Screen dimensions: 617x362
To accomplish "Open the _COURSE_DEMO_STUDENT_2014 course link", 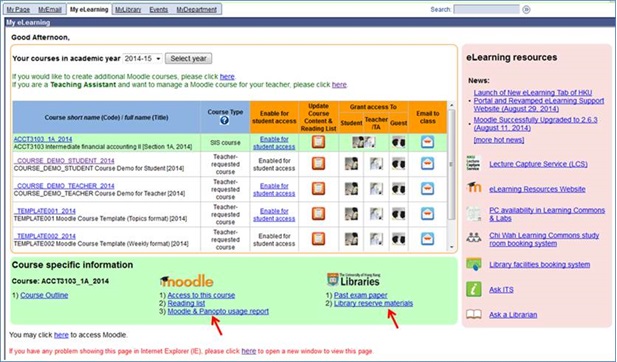I will [64, 161].
